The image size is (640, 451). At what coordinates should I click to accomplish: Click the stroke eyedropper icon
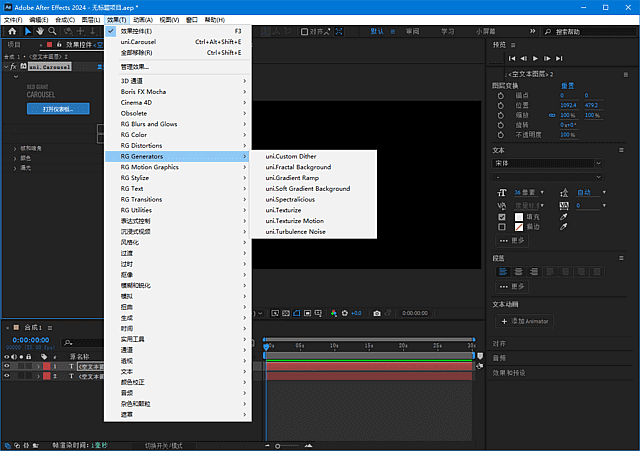tap(563, 227)
